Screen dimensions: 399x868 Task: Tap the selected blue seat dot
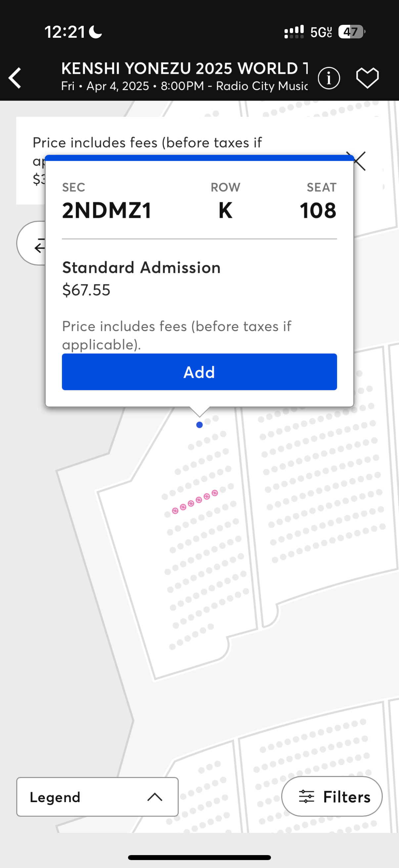click(199, 425)
